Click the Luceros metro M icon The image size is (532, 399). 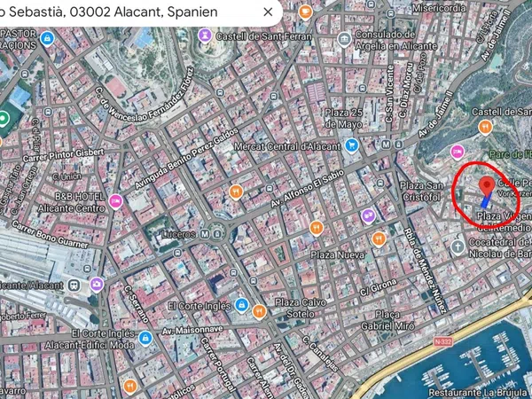pos(205,234)
